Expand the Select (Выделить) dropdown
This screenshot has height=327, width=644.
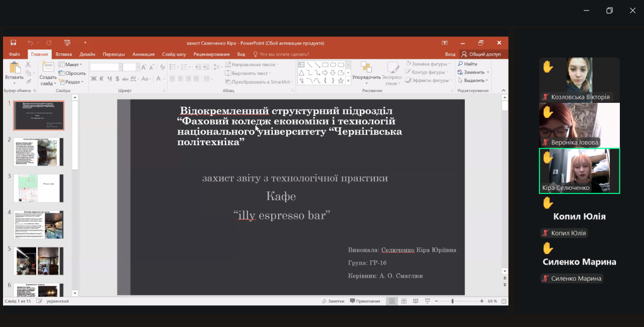(473, 81)
